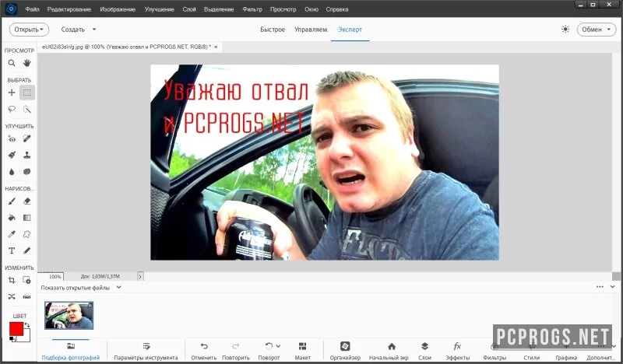Viewport: 623px width, 364px height.
Task: Select the Straighten tool
Action: click(26, 296)
